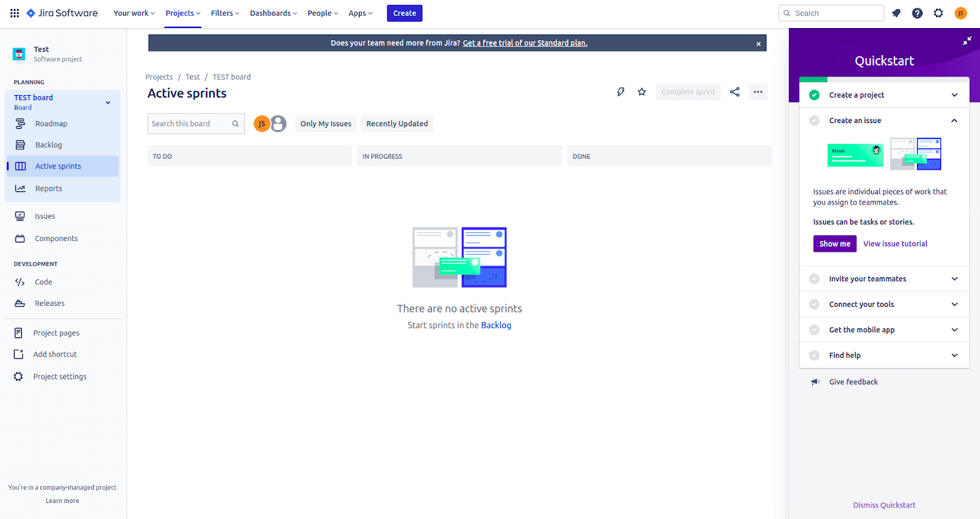Open Project settings in sidebar
Viewport: 980px width, 519px height.
coord(62,377)
